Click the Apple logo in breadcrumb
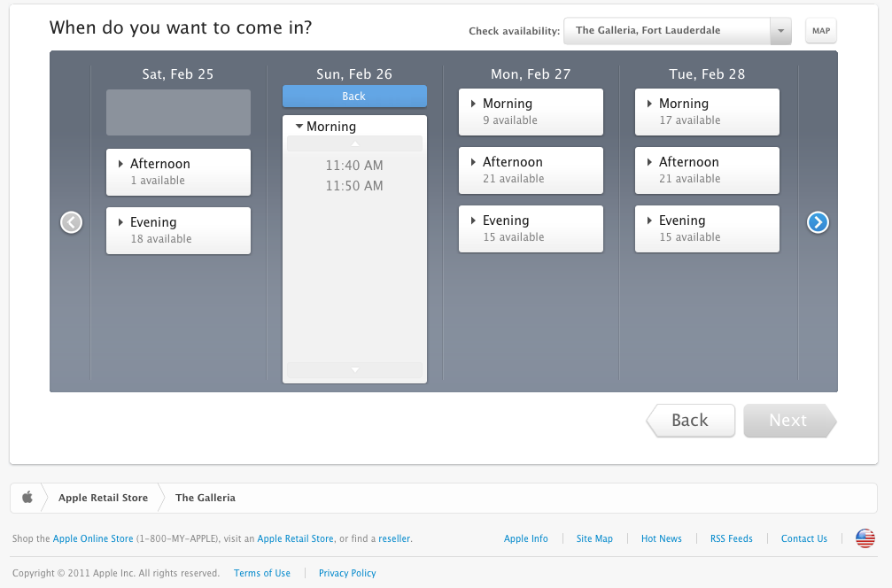This screenshot has width=892, height=588. [x=27, y=498]
